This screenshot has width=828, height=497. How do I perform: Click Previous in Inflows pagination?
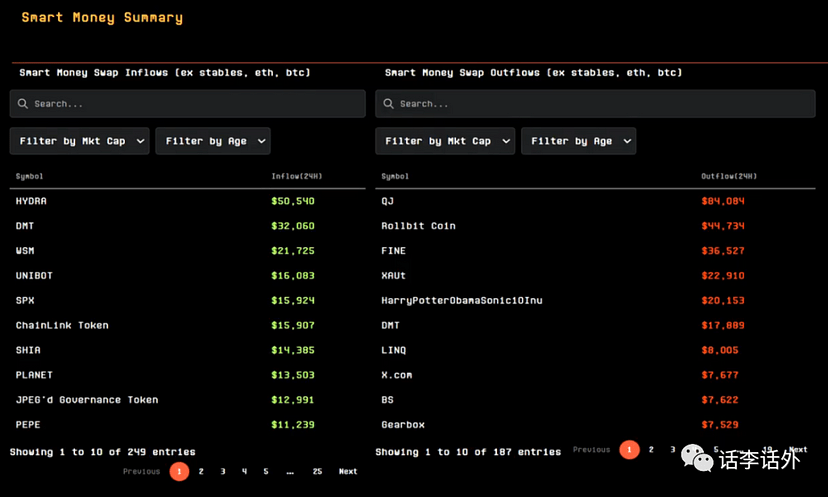pos(141,471)
